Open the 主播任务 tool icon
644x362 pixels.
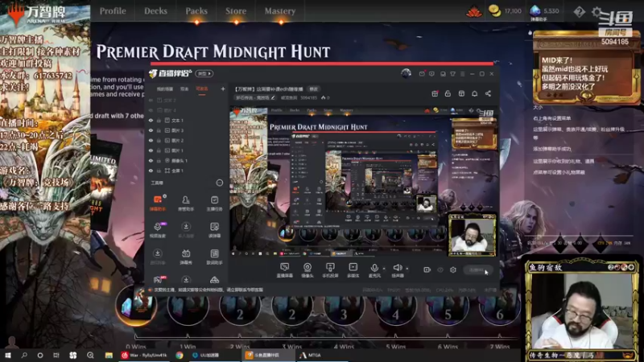[214, 204]
